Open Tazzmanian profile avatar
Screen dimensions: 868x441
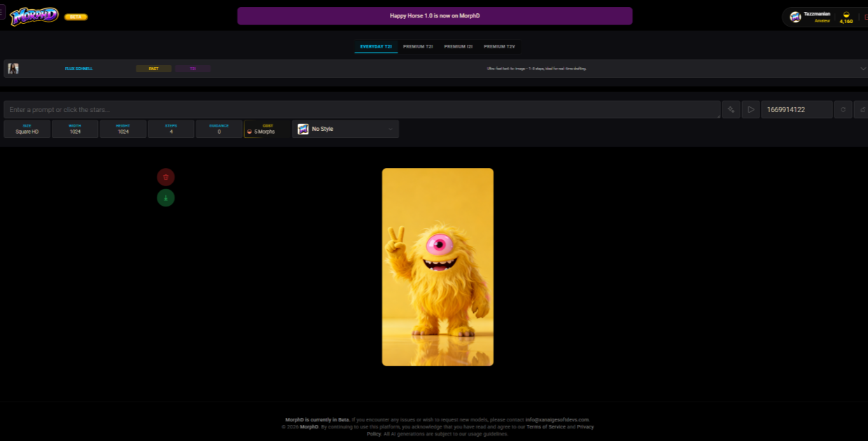click(795, 17)
